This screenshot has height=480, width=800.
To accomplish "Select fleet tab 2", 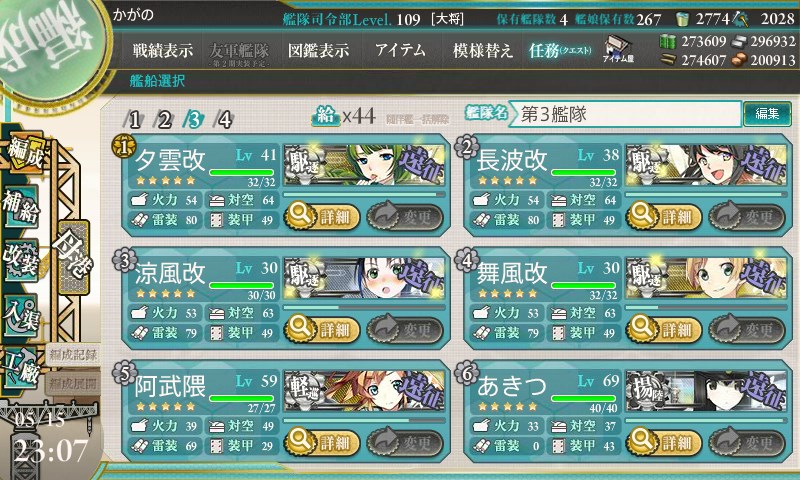I will 164,120.
